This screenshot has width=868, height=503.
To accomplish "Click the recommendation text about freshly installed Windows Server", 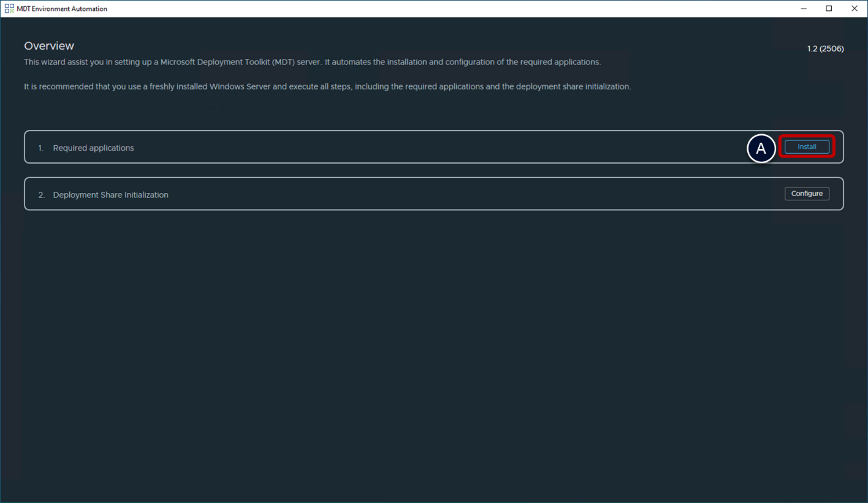I will 327,86.
